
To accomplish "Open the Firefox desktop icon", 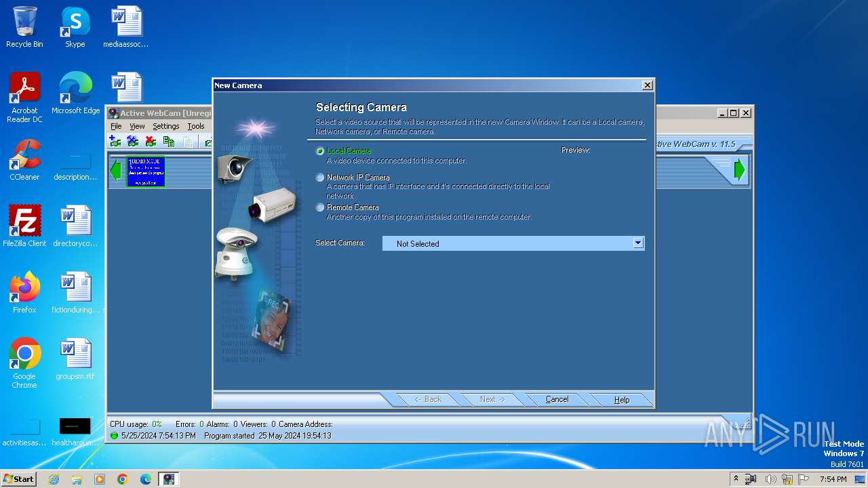I will pyautogui.click(x=24, y=293).
